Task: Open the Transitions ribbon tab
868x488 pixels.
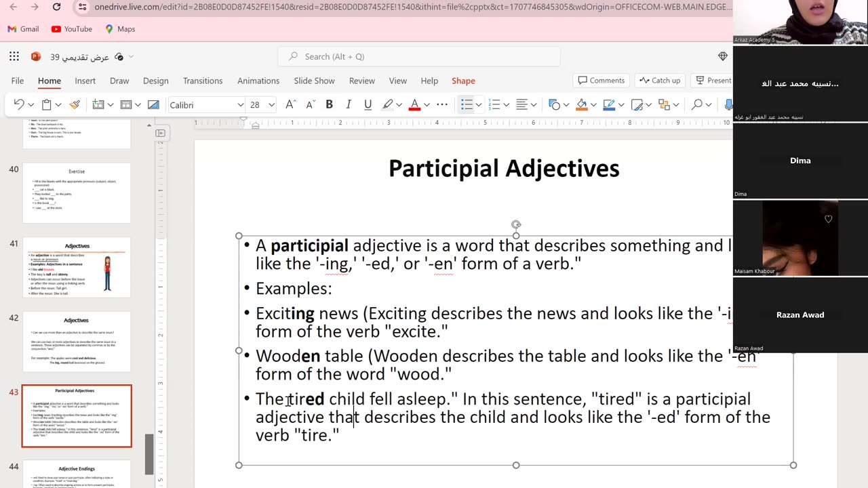Action: [202, 81]
